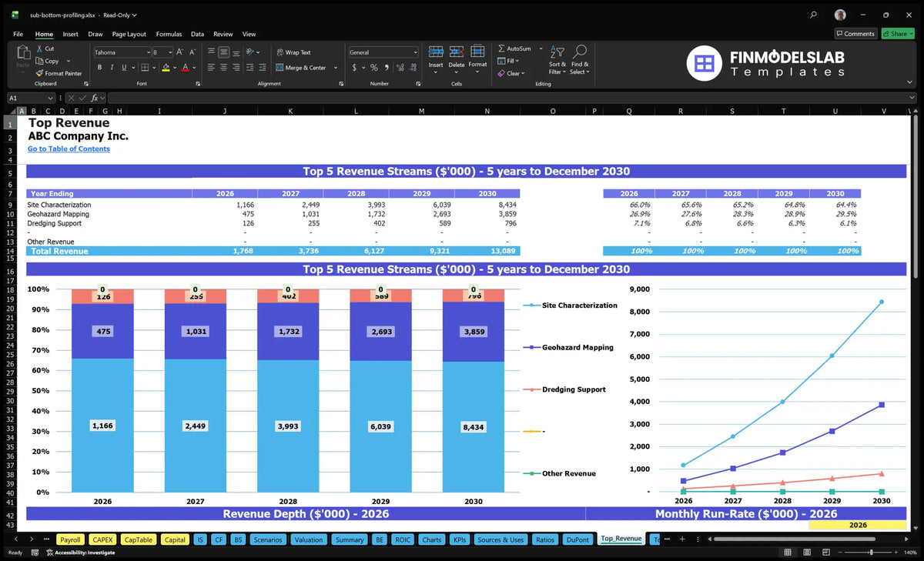Open the Format cells icon
The height and width of the screenshot is (561, 924).
click(x=477, y=52)
